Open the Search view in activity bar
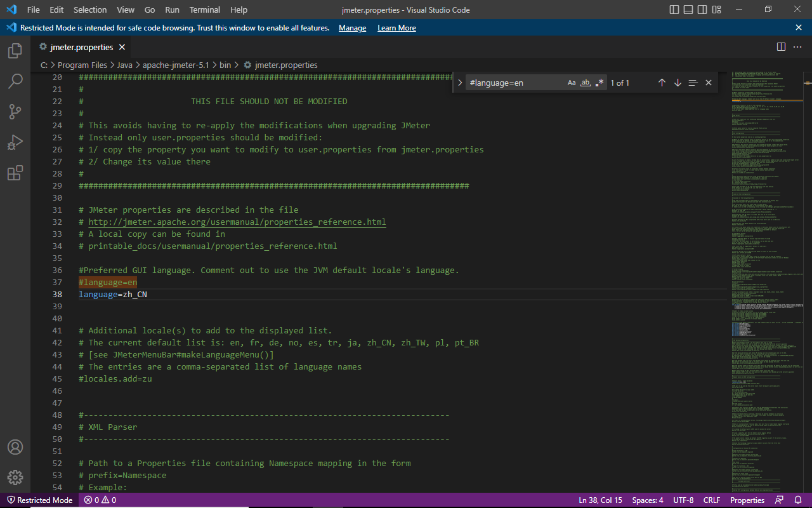The image size is (812, 508). [x=15, y=82]
